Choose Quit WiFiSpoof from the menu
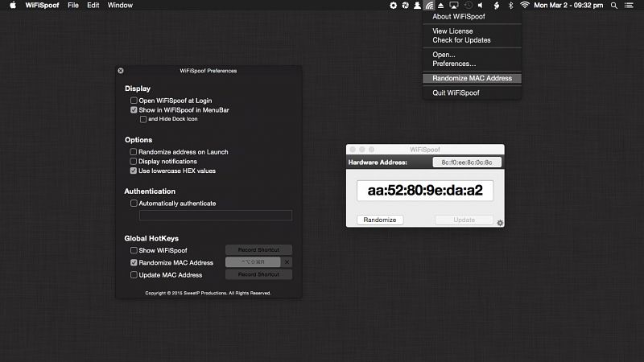644x362 pixels. (x=456, y=93)
